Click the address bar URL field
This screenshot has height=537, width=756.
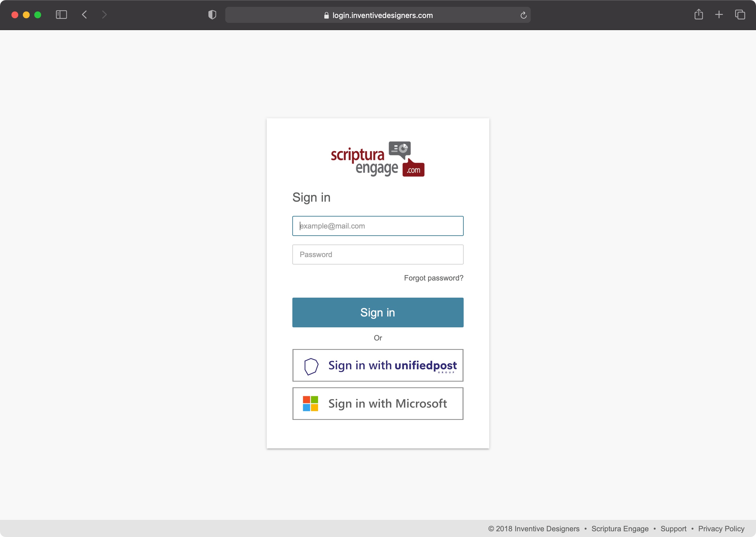click(x=378, y=15)
